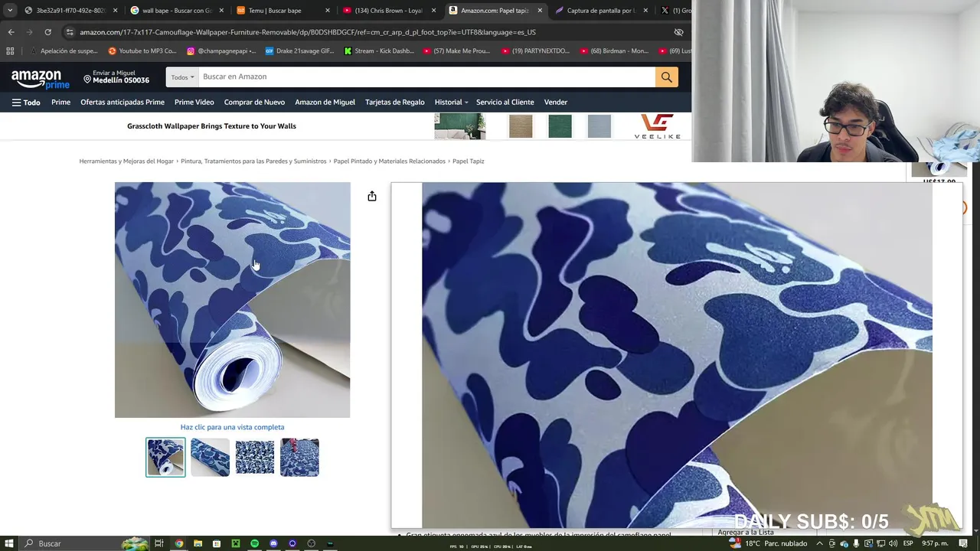The image size is (980, 551).
Task: Open Comprar de Nuevo
Action: pyautogui.click(x=254, y=102)
